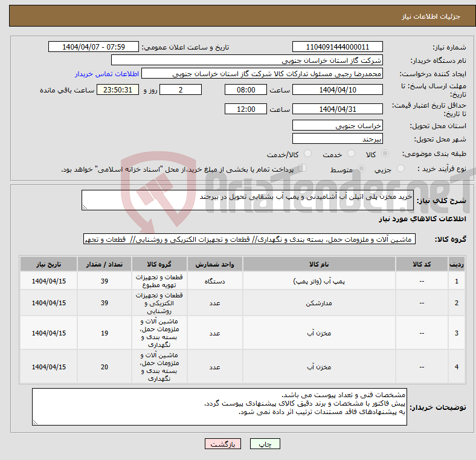Click the response deadline date 1404/04/10 field

(337, 89)
